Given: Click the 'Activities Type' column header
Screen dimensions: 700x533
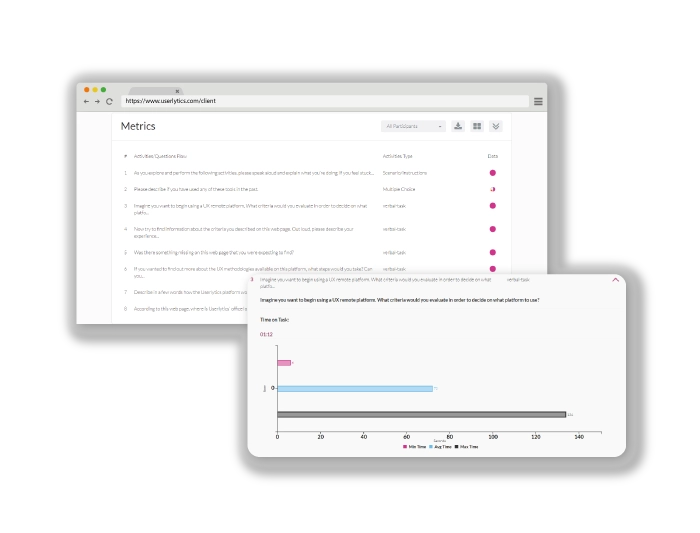Looking at the screenshot, I should coord(397,156).
